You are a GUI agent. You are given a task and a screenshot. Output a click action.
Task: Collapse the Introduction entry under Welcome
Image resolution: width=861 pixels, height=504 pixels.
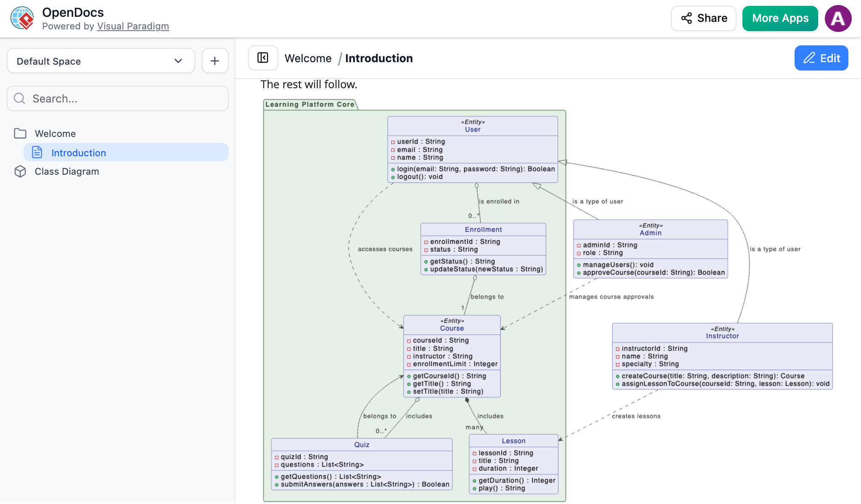click(79, 152)
